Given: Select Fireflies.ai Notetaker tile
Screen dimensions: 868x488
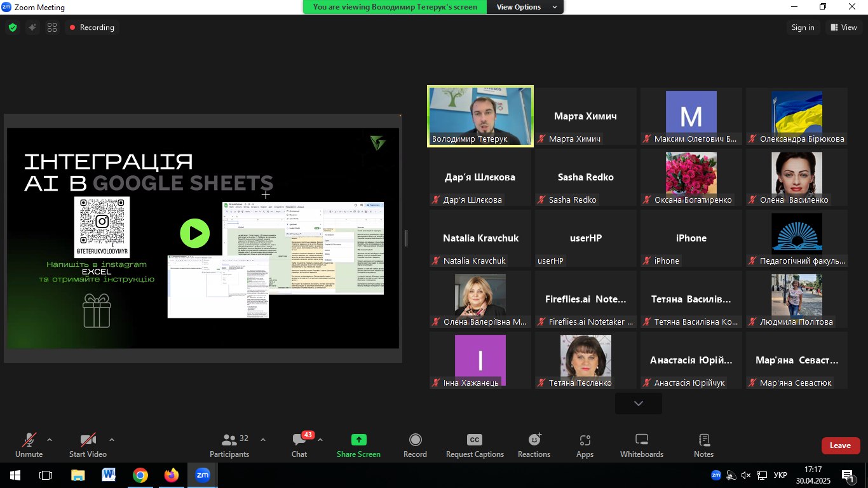Looking at the screenshot, I should pos(585,300).
